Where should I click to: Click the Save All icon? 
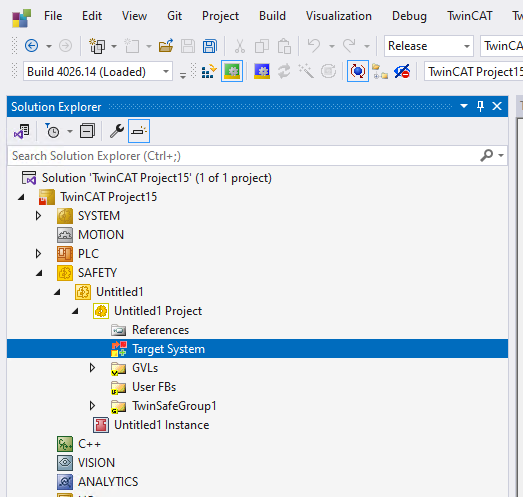pyautogui.click(x=209, y=46)
